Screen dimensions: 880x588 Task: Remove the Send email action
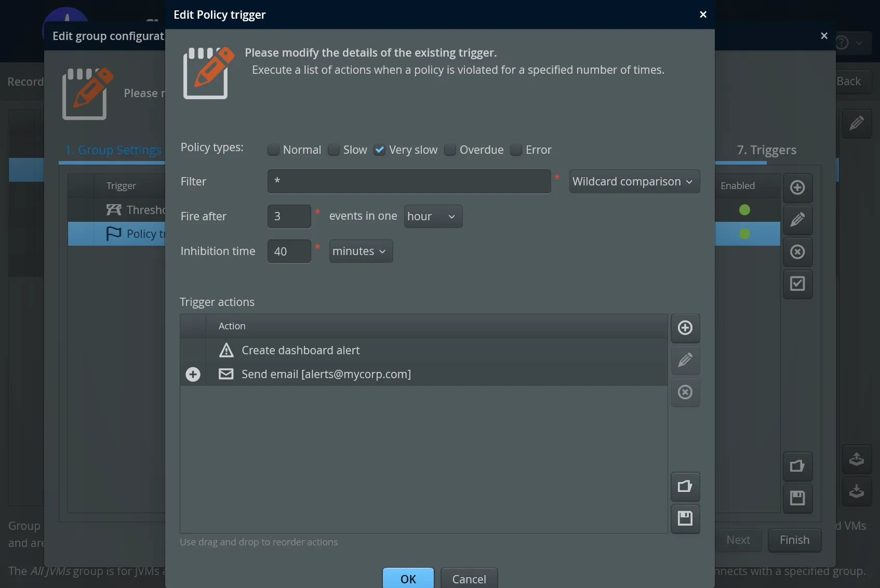tap(685, 393)
